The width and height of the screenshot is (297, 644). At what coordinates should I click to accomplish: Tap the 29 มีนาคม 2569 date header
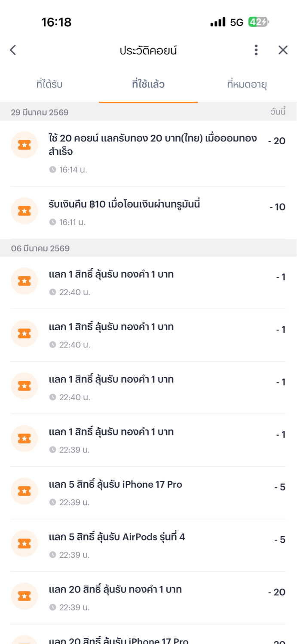click(x=40, y=112)
